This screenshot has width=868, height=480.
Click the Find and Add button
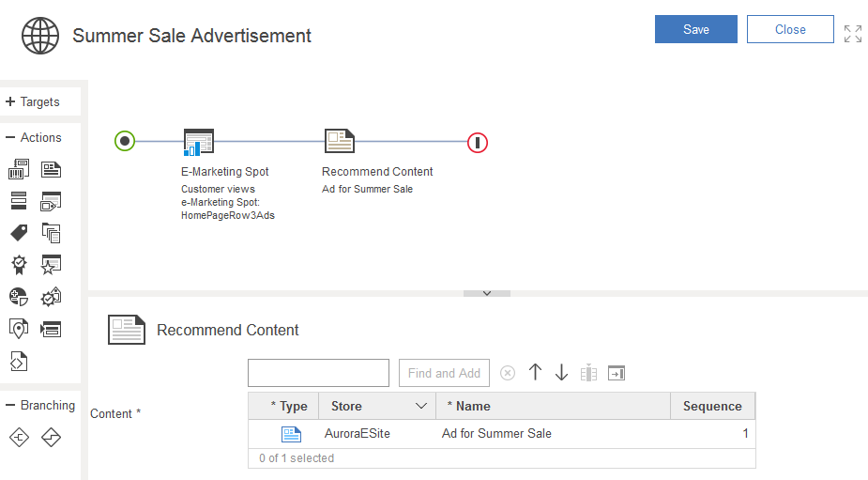point(444,373)
